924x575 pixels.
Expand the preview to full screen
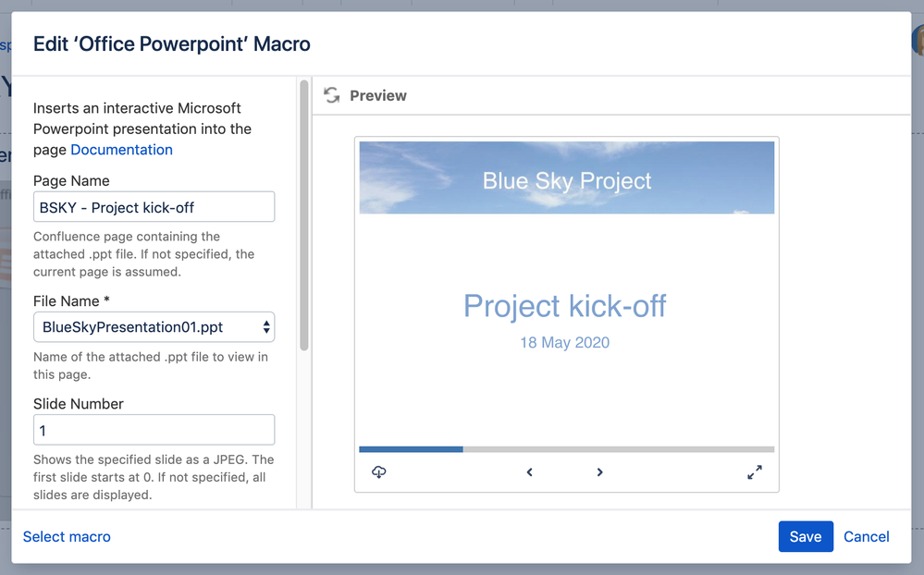click(755, 471)
